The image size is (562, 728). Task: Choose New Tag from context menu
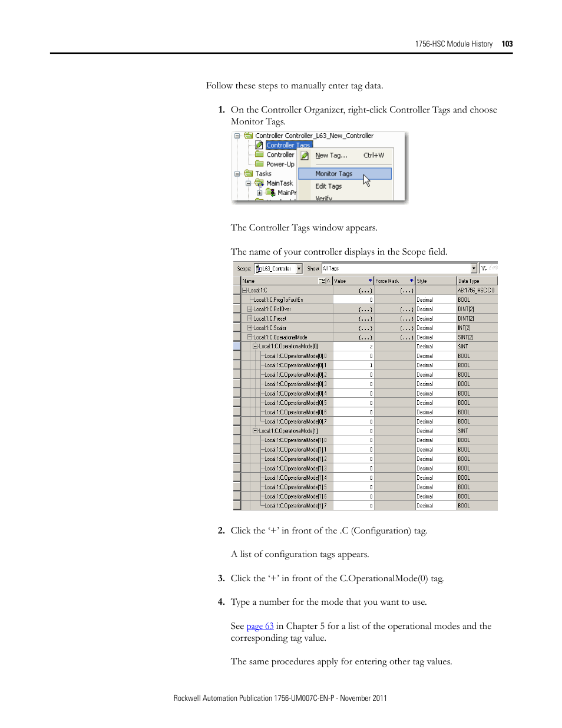(x=345, y=156)
